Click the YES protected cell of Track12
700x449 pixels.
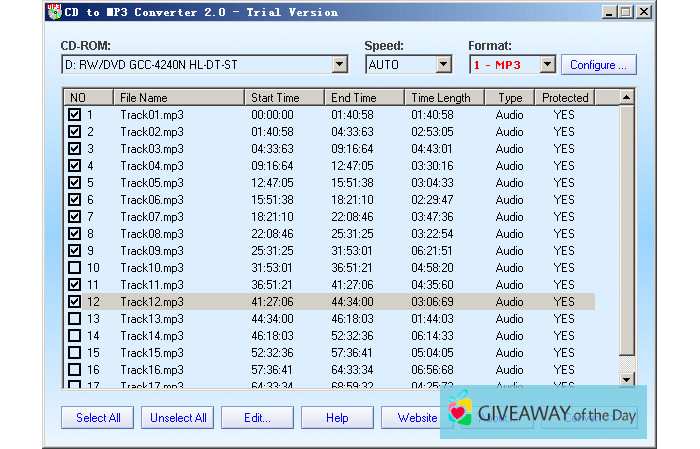click(x=564, y=302)
